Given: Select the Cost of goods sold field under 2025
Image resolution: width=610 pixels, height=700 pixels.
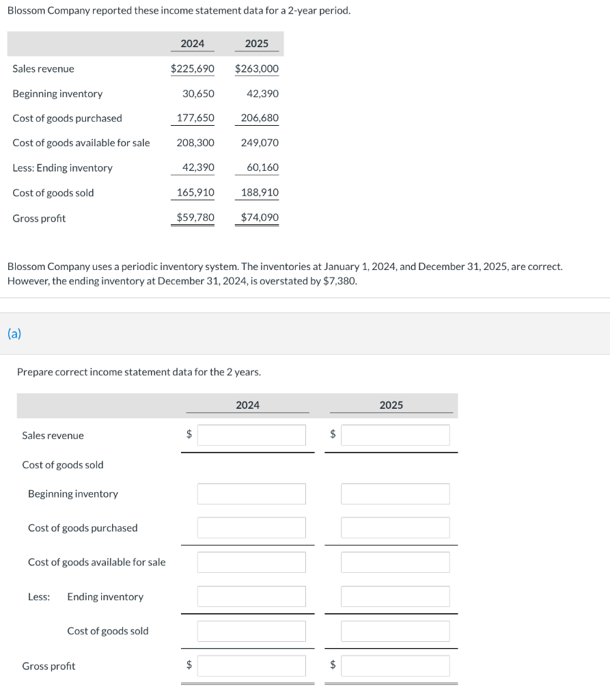Looking at the screenshot, I should 395,631.
